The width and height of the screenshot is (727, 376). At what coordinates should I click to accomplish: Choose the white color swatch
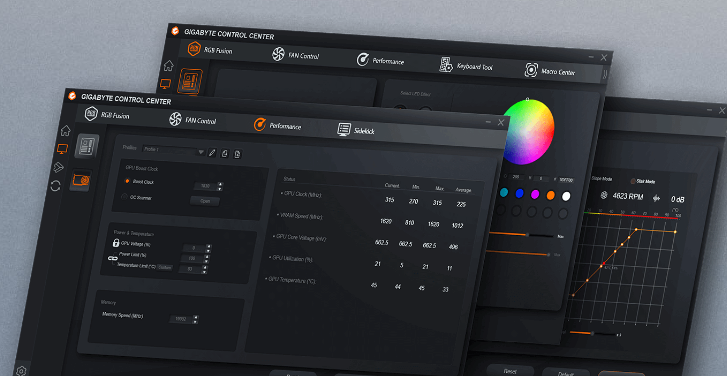point(566,196)
